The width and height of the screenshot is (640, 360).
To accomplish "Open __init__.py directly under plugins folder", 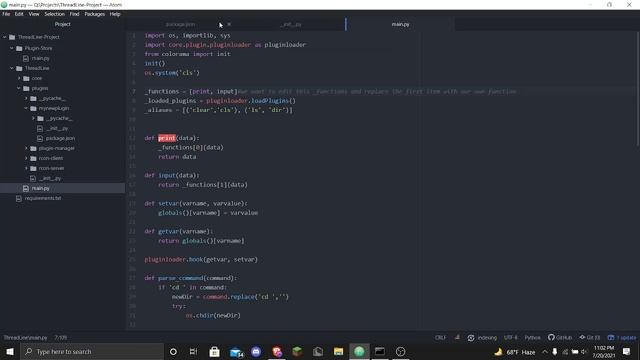I will [50, 178].
